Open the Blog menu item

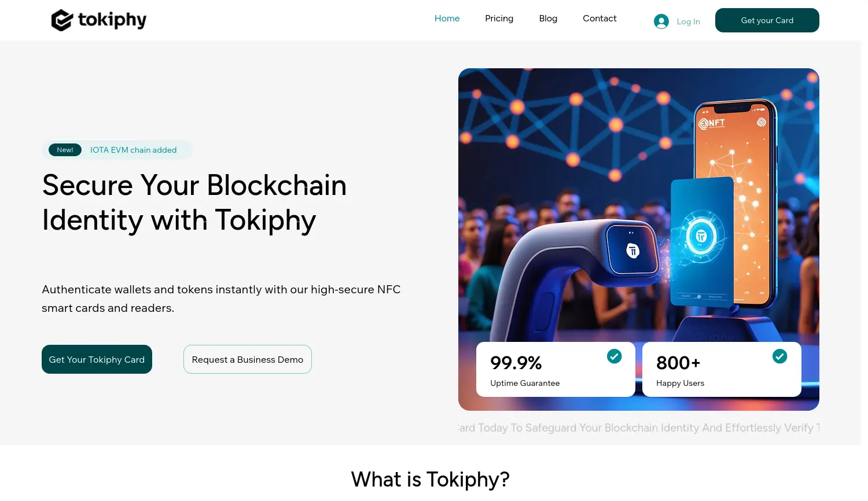point(548,19)
